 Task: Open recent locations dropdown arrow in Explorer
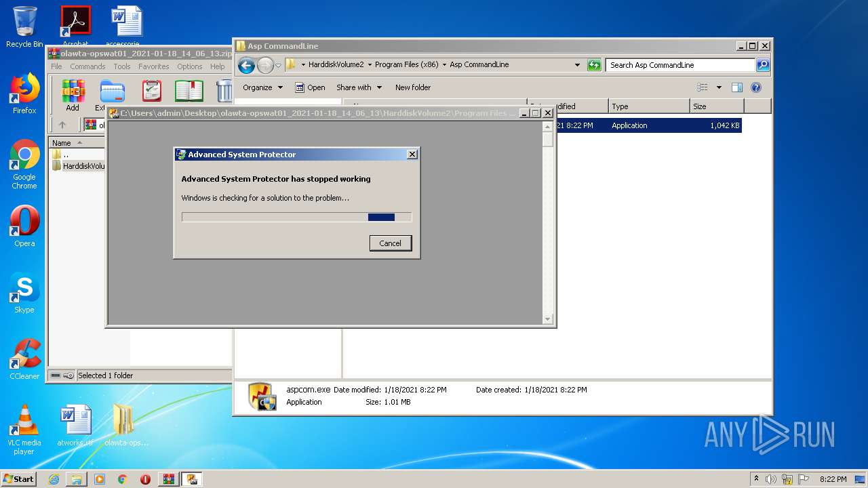(278, 66)
